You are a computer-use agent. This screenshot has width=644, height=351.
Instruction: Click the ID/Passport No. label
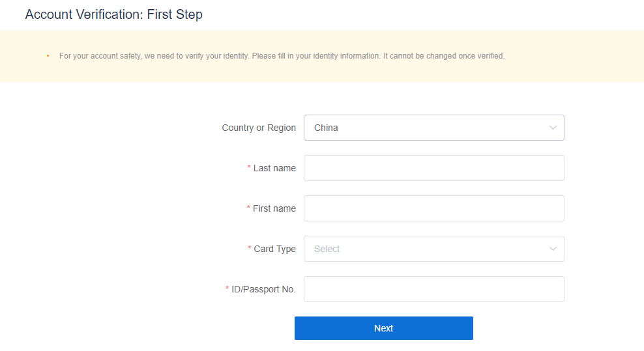263,289
